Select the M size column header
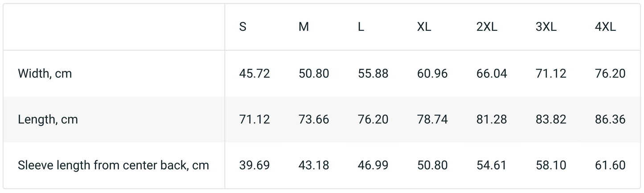The height and width of the screenshot is (193, 644). (x=304, y=27)
